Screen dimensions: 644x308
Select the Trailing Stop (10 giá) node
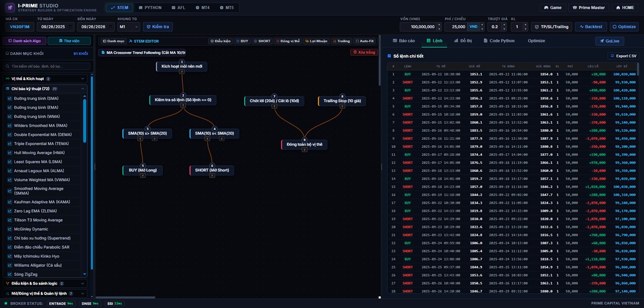tap(342, 101)
